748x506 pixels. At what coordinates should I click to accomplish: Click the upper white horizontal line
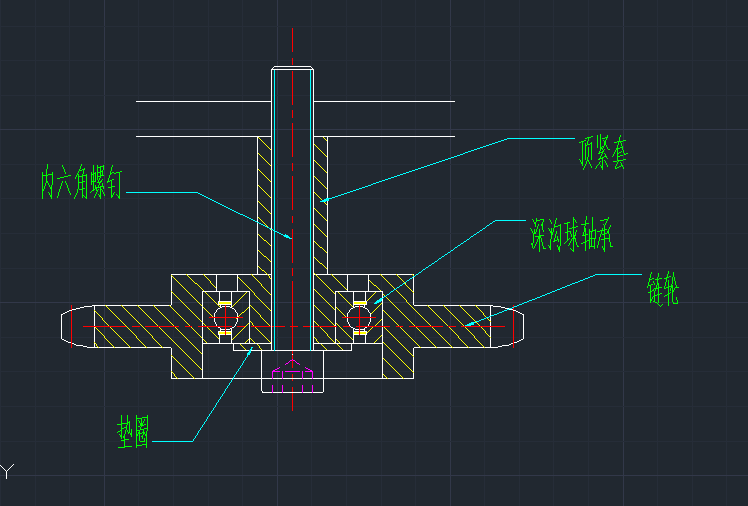click(x=200, y=101)
